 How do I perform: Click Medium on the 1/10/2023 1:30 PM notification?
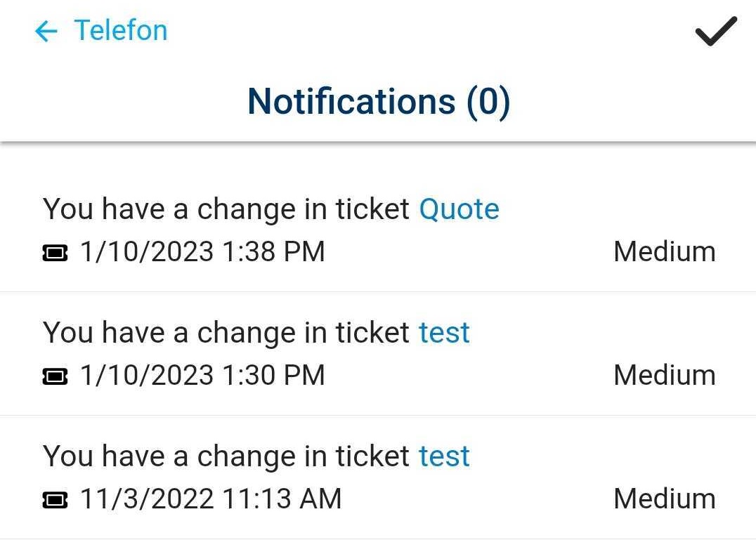[663, 374]
